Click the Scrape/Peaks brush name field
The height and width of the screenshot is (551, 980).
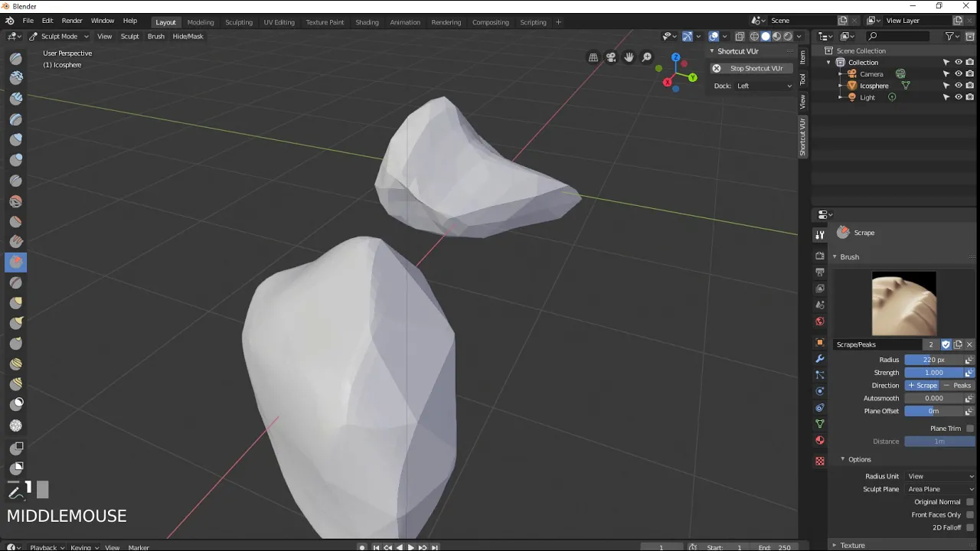click(x=878, y=345)
